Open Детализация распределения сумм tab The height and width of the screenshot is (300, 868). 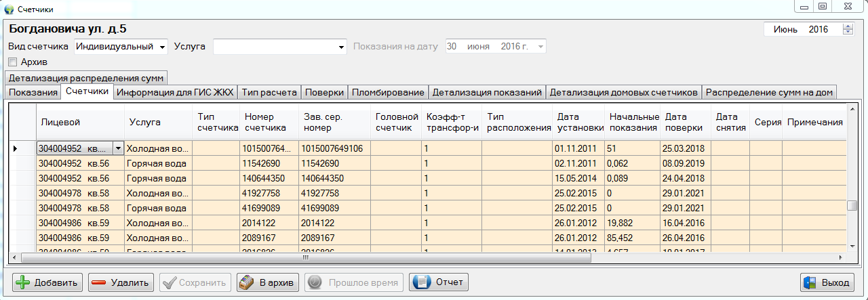86,78
